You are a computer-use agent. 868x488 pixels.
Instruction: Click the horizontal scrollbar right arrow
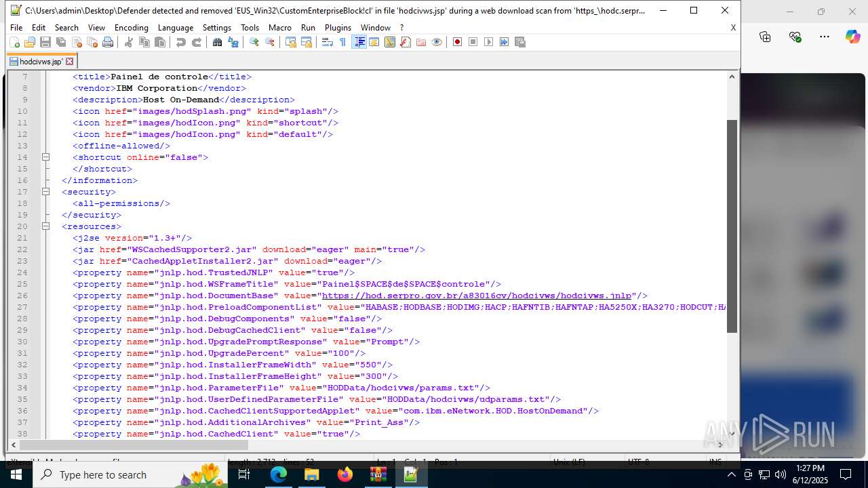point(721,445)
